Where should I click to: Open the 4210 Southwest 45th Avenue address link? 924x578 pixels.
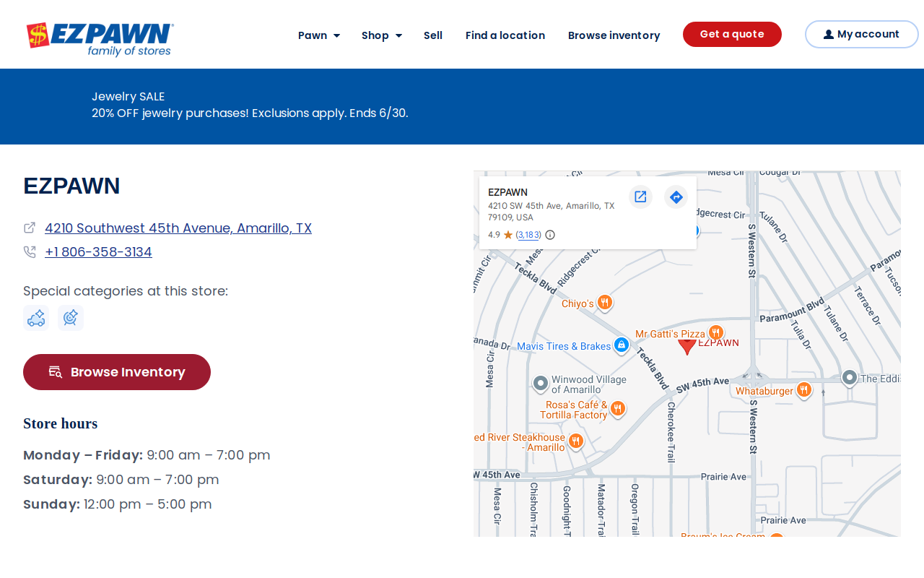pyautogui.click(x=178, y=228)
